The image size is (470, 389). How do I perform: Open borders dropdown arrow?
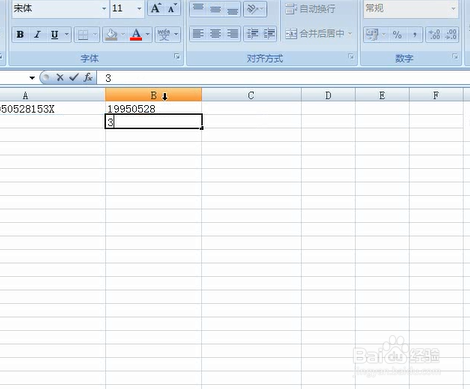95,34
